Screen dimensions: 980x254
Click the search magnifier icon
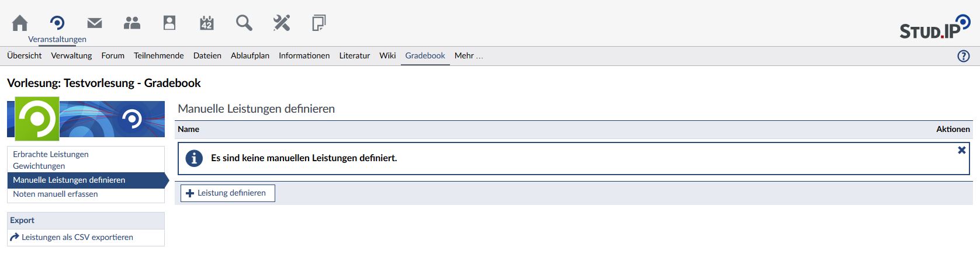pos(244,23)
